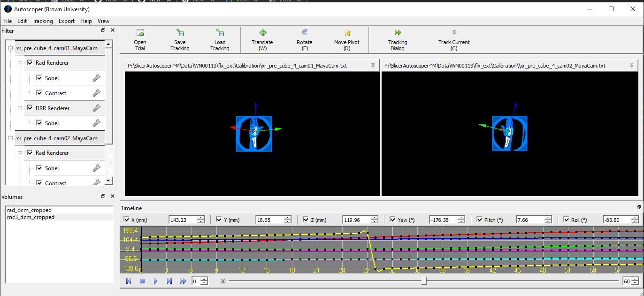644x296 pixels.
Task: Collapse the cam01 camera view header chevron
Action: tap(373, 65)
